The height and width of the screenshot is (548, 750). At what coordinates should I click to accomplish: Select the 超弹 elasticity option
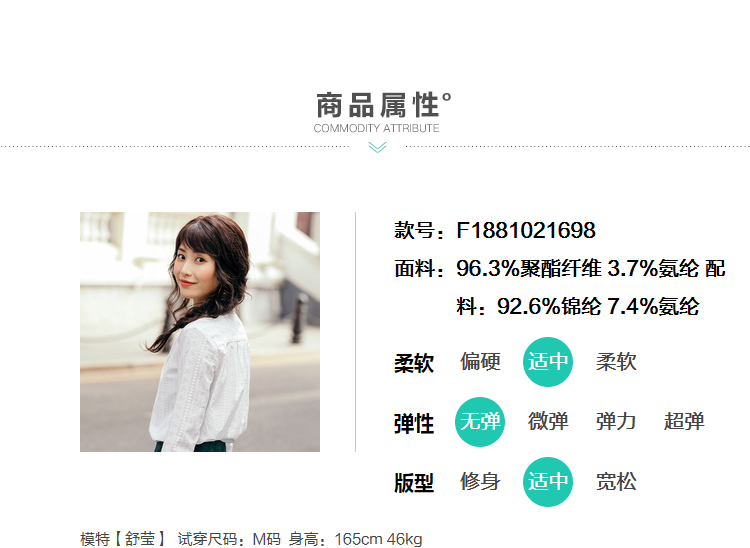coord(684,421)
